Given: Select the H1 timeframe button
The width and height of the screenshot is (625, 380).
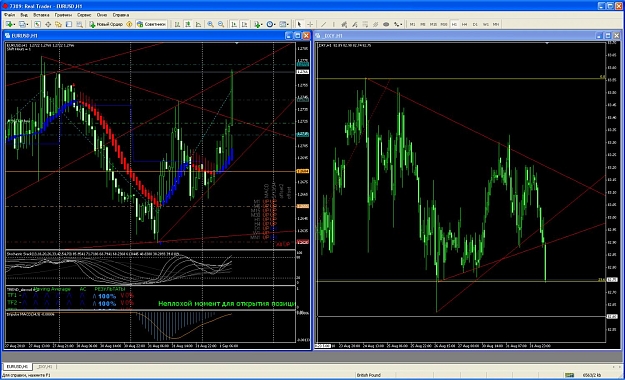Looking at the screenshot, I should pos(454,24).
